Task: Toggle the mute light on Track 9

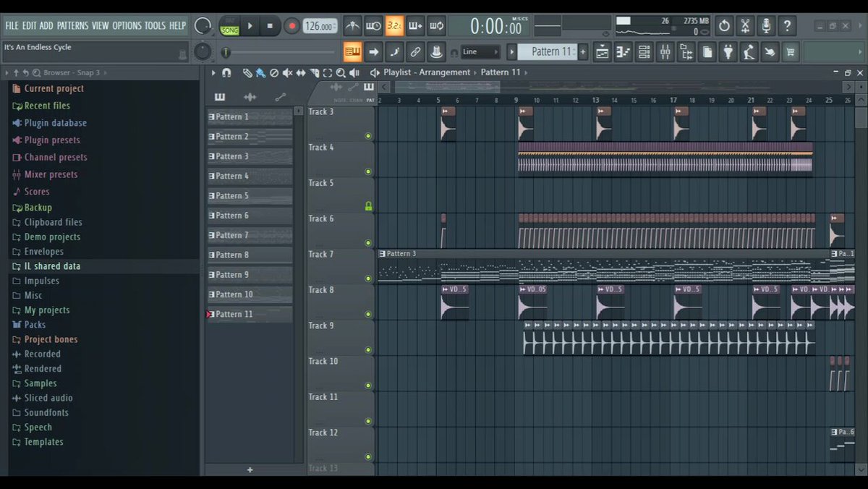Action: (368, 349)
